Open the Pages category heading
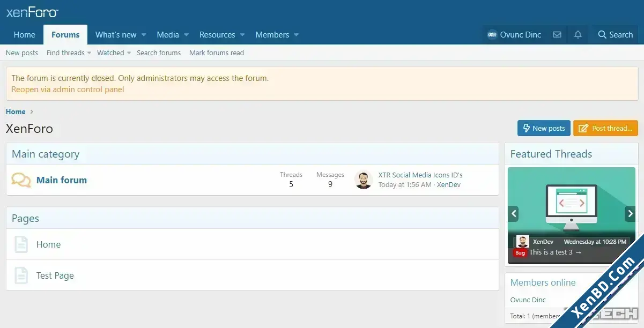Image resolution: width=644 pixels, height=328 pixels. coord(25,218)
